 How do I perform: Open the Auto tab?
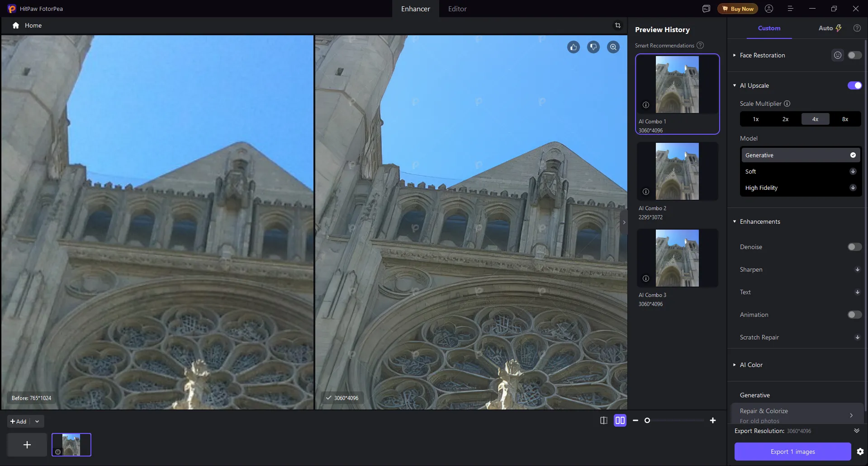click(830, 28)
